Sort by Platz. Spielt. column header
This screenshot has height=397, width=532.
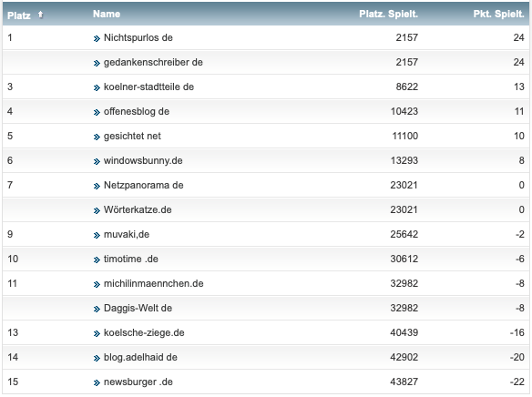click(x=388, y=14)
